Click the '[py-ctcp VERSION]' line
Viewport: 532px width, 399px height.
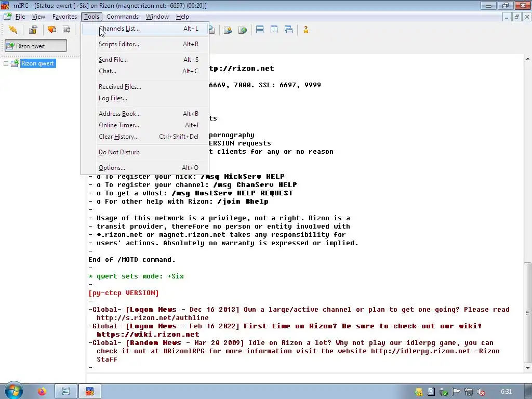pyautogui.click(x=124, y=293)
